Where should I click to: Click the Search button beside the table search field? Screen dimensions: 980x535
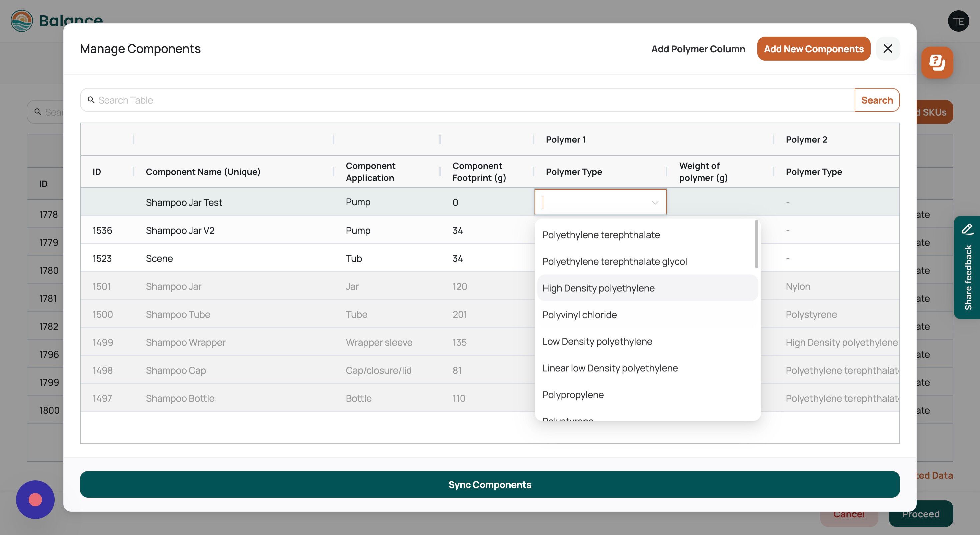877,100
